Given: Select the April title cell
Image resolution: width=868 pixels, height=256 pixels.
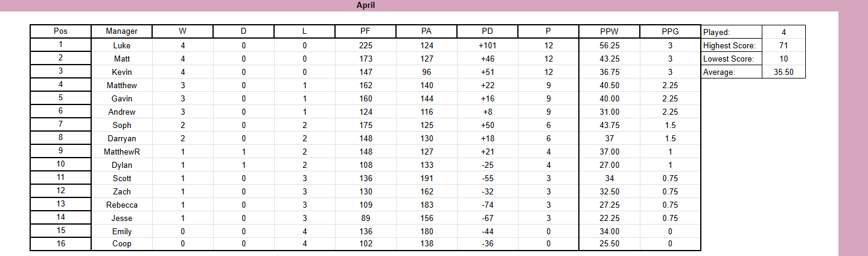Looking at the screenshot, I should point(366,5).
